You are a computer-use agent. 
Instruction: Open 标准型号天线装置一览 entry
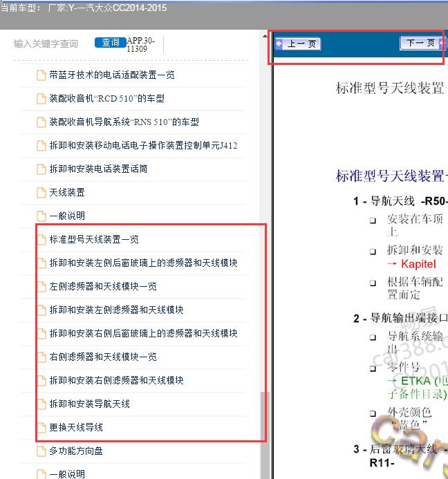pos(94,239)
